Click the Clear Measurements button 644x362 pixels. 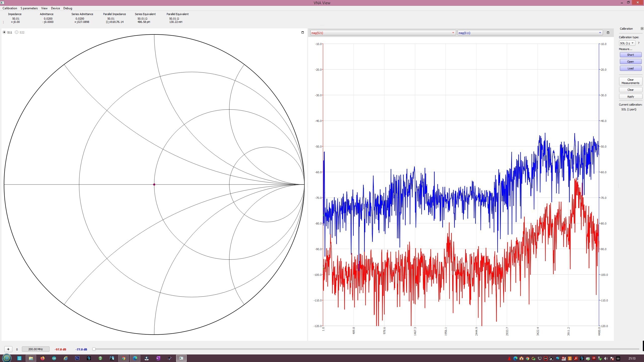pyautogui.click(x=630, y=81)
